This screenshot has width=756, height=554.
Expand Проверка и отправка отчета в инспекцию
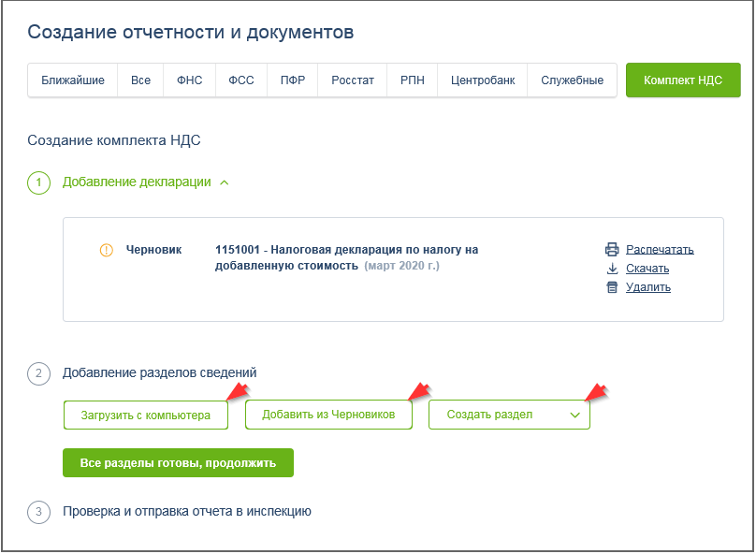pos(186,512)
